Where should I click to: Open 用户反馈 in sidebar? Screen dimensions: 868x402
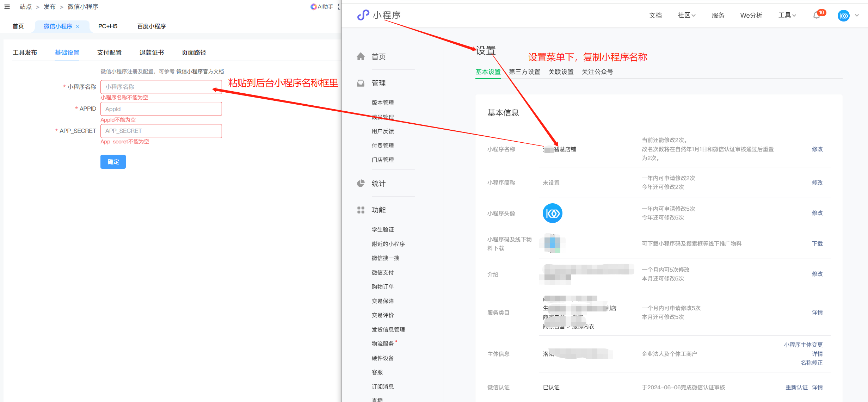[383, 131]
